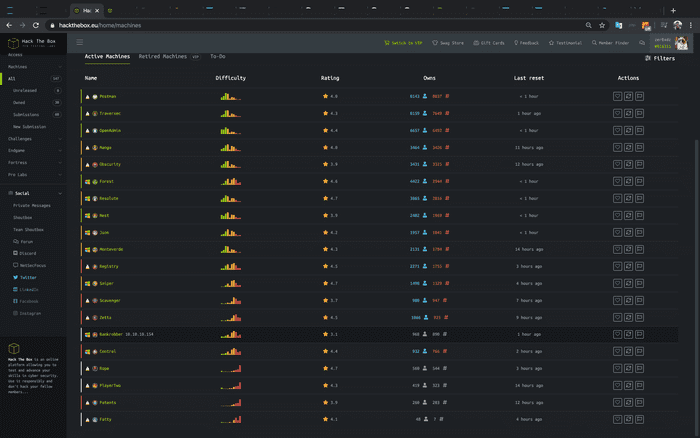700x438 pixels.
Task: Open the Forest machine page
Action: 106,181
